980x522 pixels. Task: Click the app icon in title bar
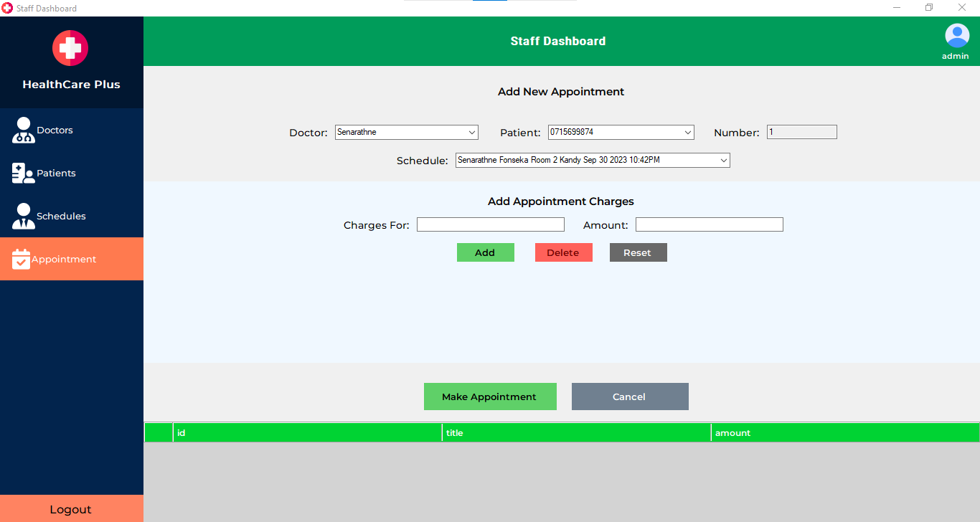click(x=7, y=8)
